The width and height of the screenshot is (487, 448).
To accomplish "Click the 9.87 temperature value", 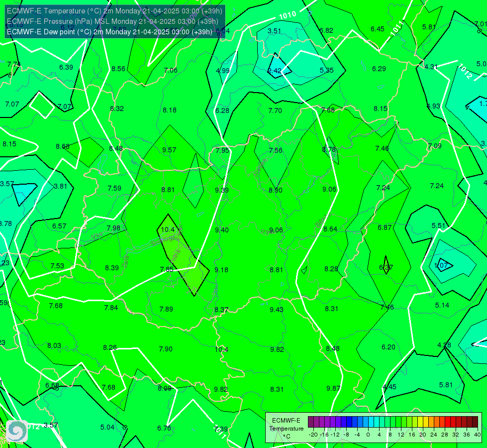I will (333, 388).
